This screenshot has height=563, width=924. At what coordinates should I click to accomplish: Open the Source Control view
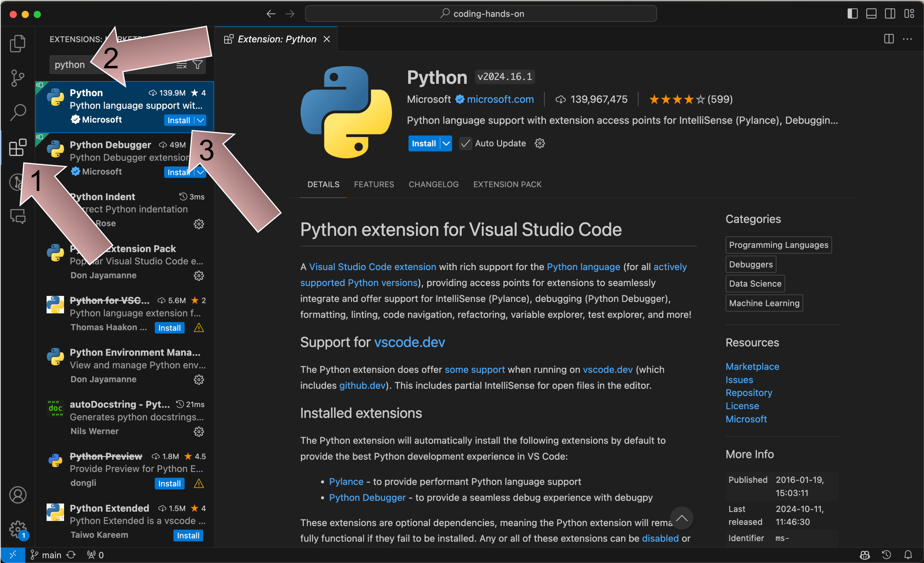18,78
